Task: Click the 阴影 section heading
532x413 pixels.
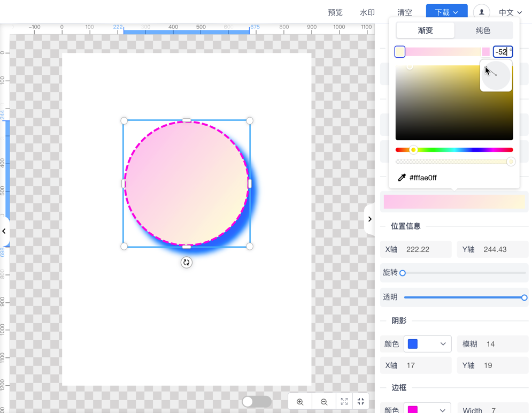Action: (399, 320)
